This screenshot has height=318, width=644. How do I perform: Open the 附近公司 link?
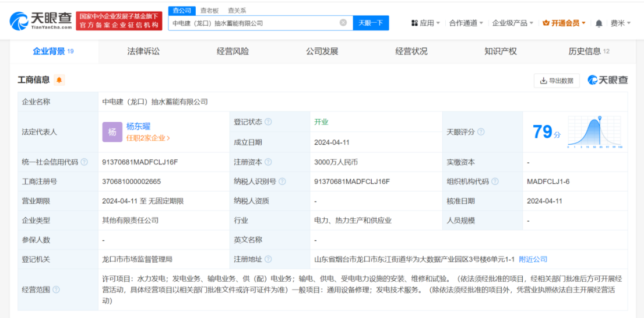point(533,259)
